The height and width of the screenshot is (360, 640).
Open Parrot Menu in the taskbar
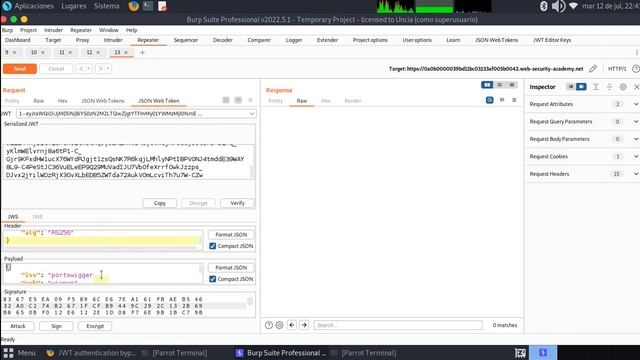click(19, 353)
